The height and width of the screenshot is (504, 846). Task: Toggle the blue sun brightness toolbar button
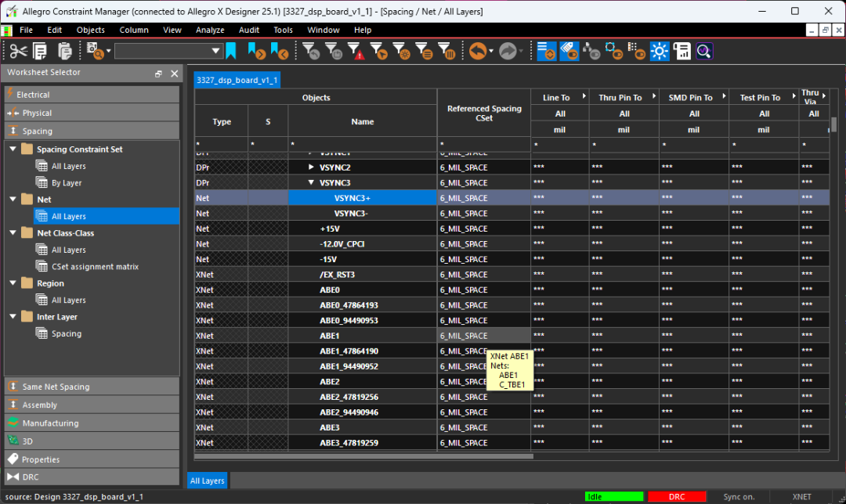[660, 52]
